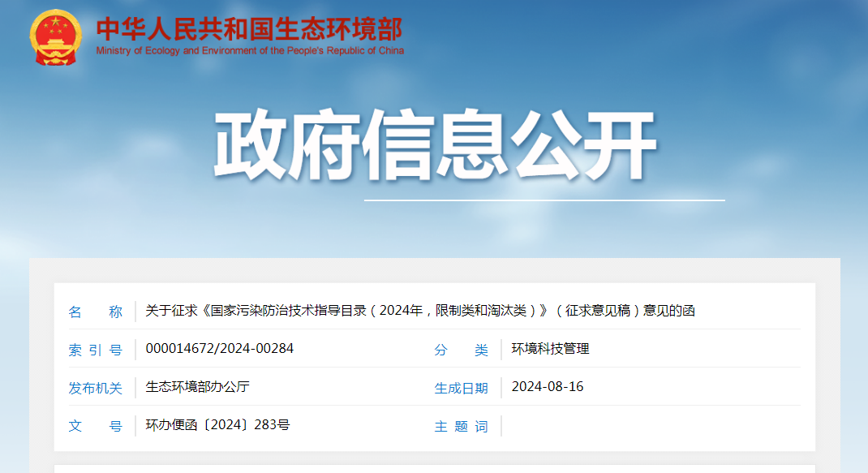Select document number 环办便函〔2024〕283号
Image resolution: width=868 pixels, height=473 pixels.
point(217,425)
